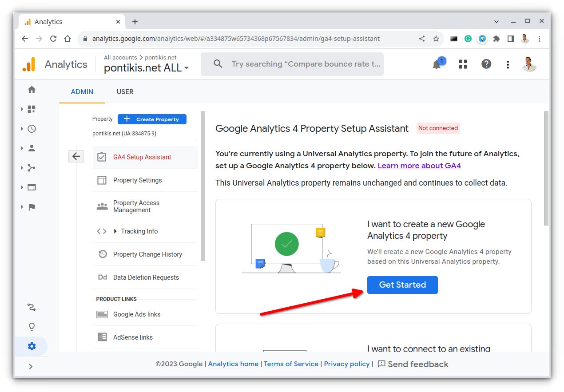Open the Chrome tab search dropdown arrow
564x392 pixels.
coord(496,21)
